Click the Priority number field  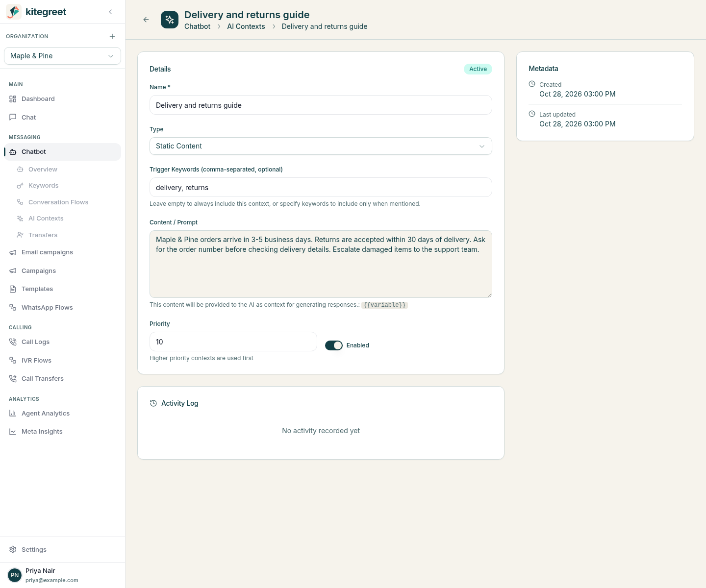point(233,342)
